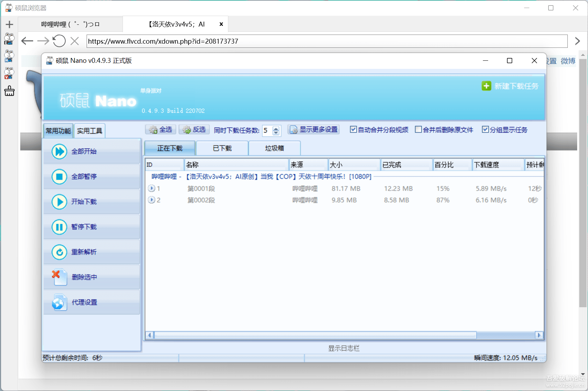Screen dimensions: 588x391
Task: Reload the page with refresh icon
Action: (x=59, y=41)
